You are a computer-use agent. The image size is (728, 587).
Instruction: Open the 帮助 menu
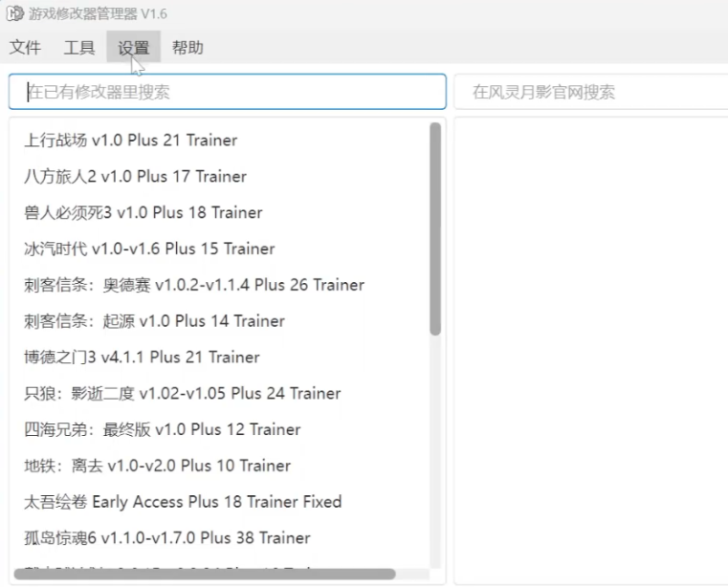coord(188,47)
